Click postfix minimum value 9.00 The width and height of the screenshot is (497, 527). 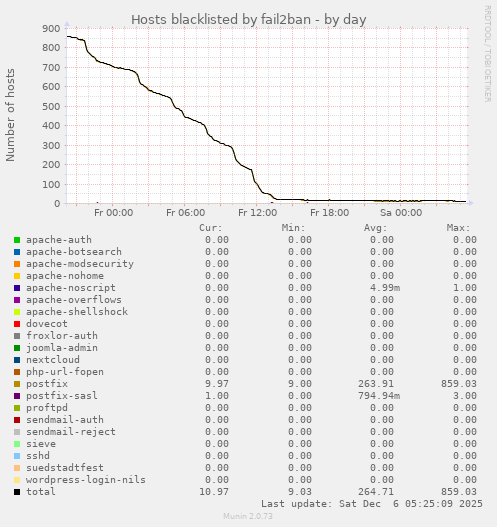point(299,384)
